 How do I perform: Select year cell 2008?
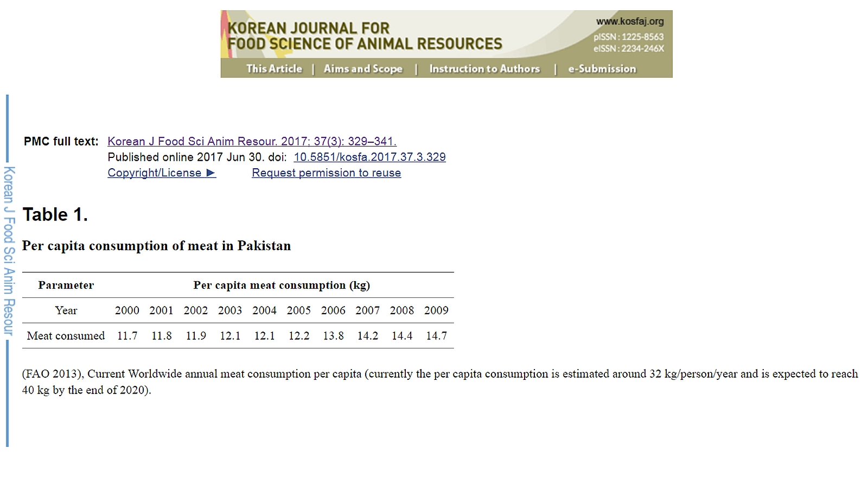(402, 310)
